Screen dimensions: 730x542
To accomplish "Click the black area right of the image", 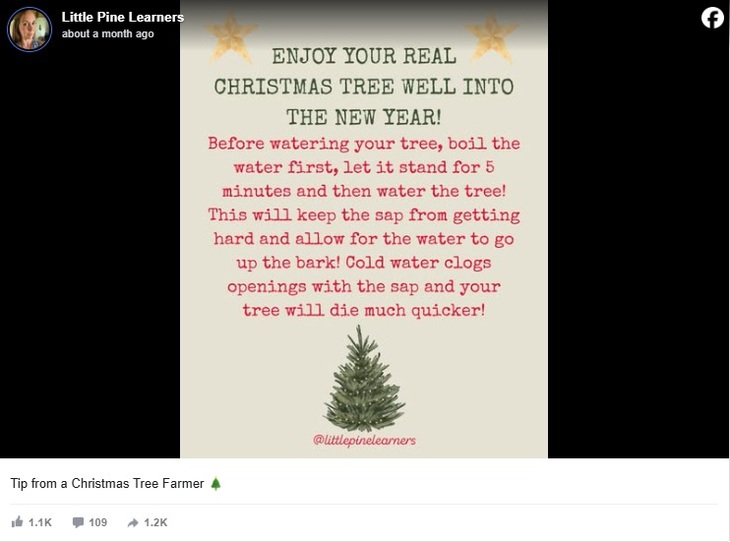I will coord(638,242).
